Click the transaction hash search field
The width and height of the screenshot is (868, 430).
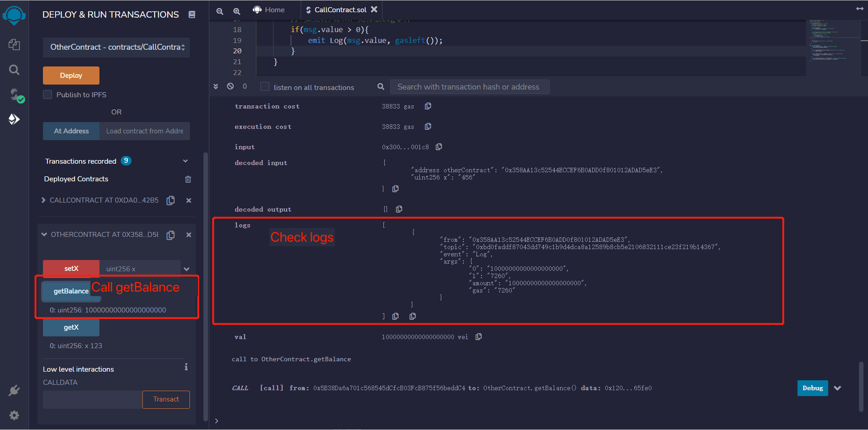pyautogui.click(x=469, y=87)
